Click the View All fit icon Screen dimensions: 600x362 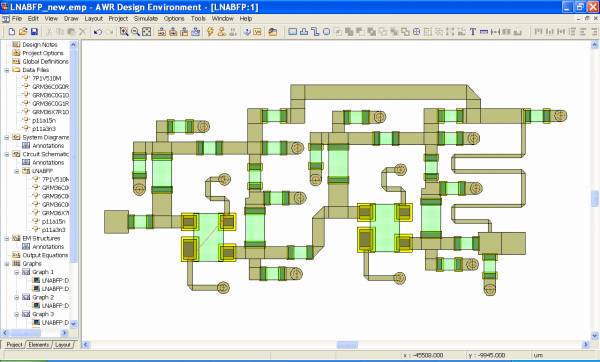[147, 32]
